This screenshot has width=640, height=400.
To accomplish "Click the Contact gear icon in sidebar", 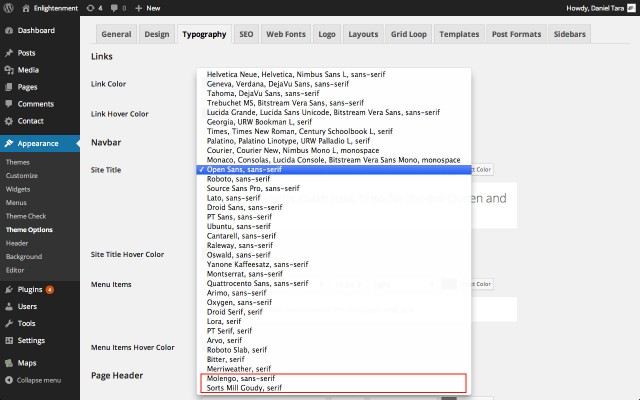I will coord(9,121).
